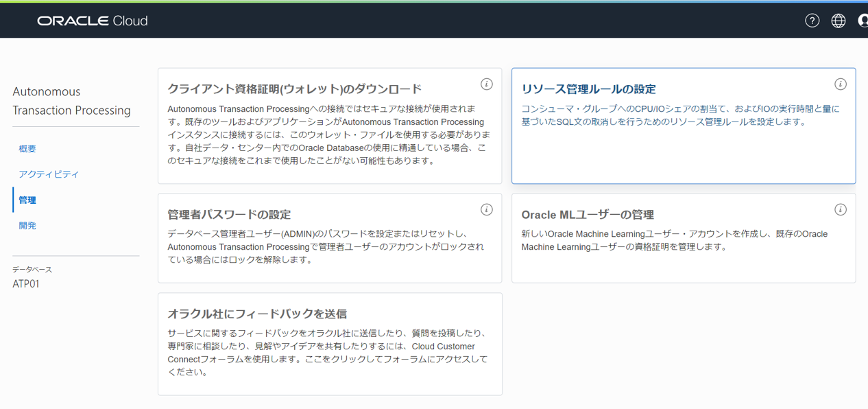The height and width of the screenshot is (409, 868).
Task: Show info for クライアント資格証明(ウォレット)のダウンロード card
Action: [487, 84]
